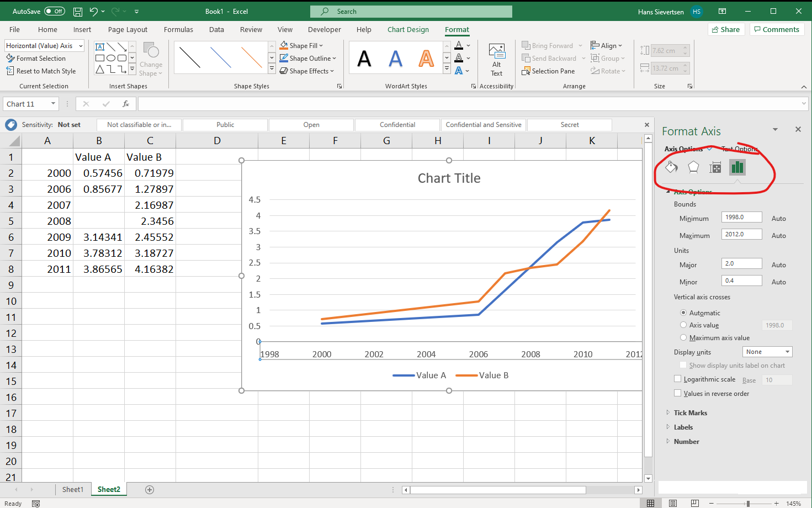Screen dimensions: 812x508
Task: Click Auto reset button for Minimum bound
Action: 779,219
